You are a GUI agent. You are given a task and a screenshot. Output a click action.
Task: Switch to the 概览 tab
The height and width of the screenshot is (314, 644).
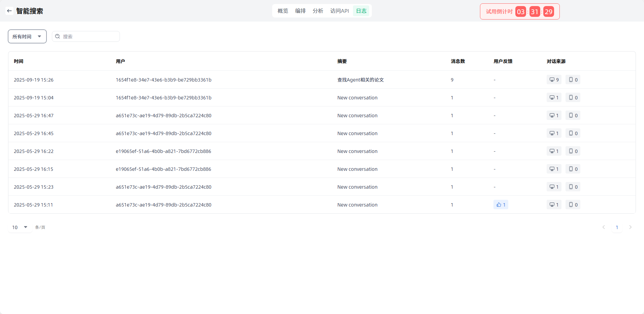[283, 11]
